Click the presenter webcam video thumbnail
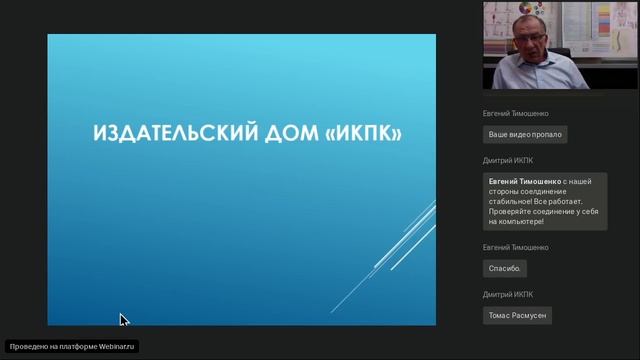Viewport: 640px width, 360px height. click(560, 45)
